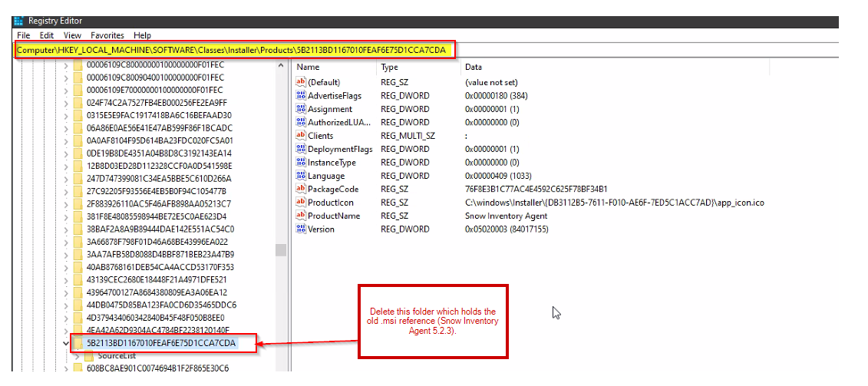868x386 pixels.
Task: Open the Favorites menu
Action: (108, 35)
